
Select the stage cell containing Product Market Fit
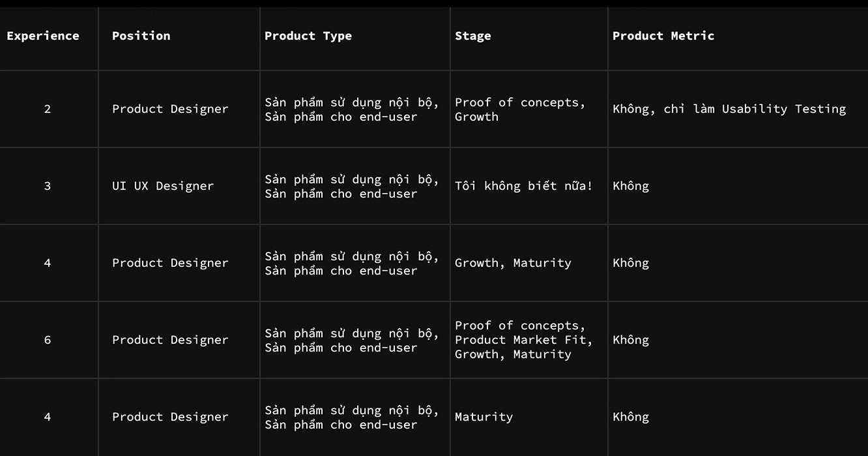click(x=523, y=340)
